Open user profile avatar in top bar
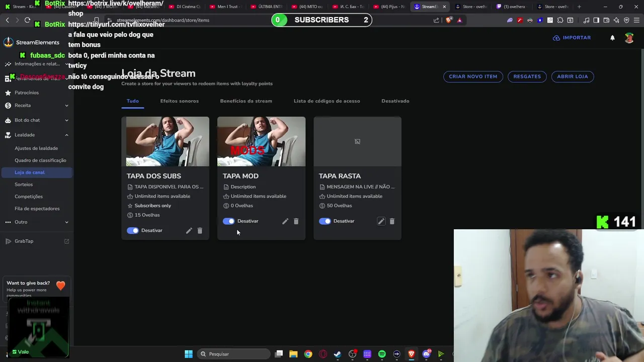 [629, 38]
